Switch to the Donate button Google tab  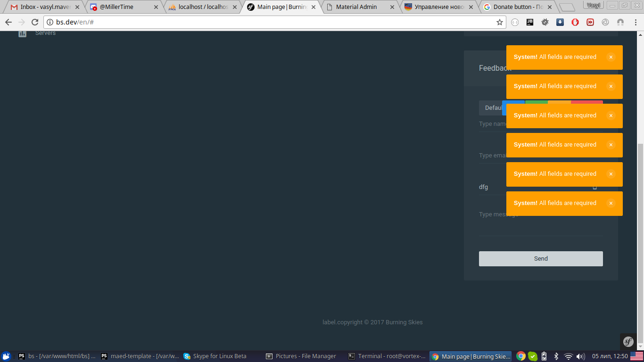pyautogui.click(x=517, y=7)
